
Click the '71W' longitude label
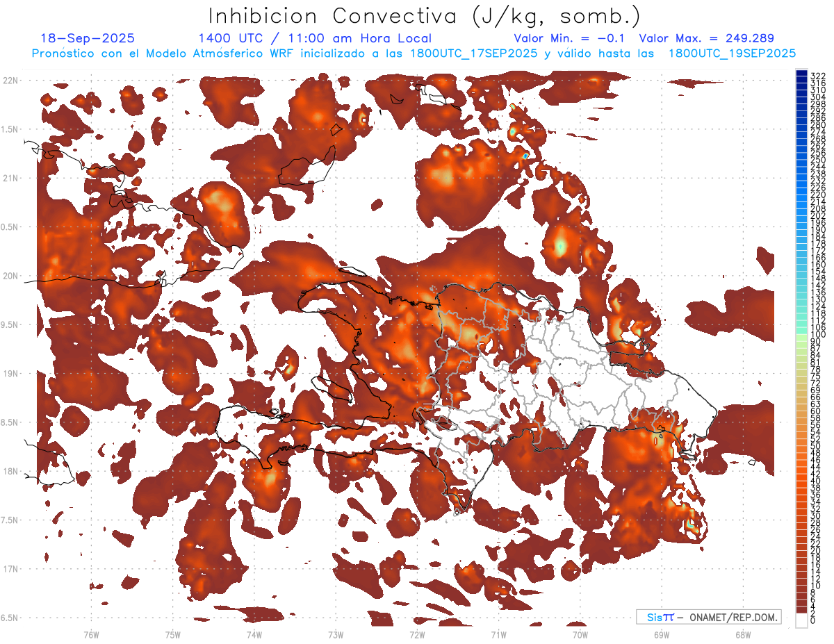click(x=498, y=634)
